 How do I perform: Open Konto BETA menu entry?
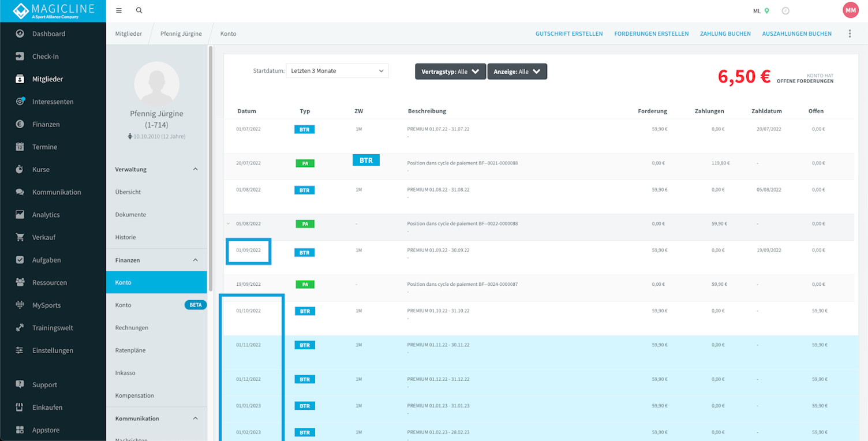point(156,305)
